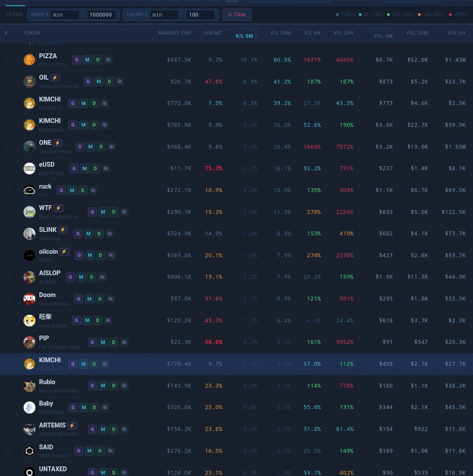Open the G icon in the ONE row
The width and height of the screenshot is (473, 476).
(80, 147)
